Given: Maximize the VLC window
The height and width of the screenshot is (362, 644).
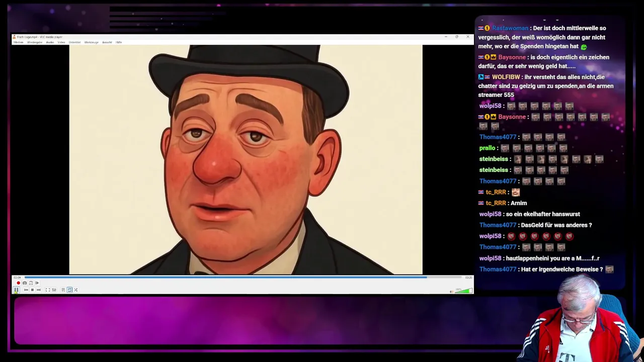Looking at the screenshot, I should 457,37.
